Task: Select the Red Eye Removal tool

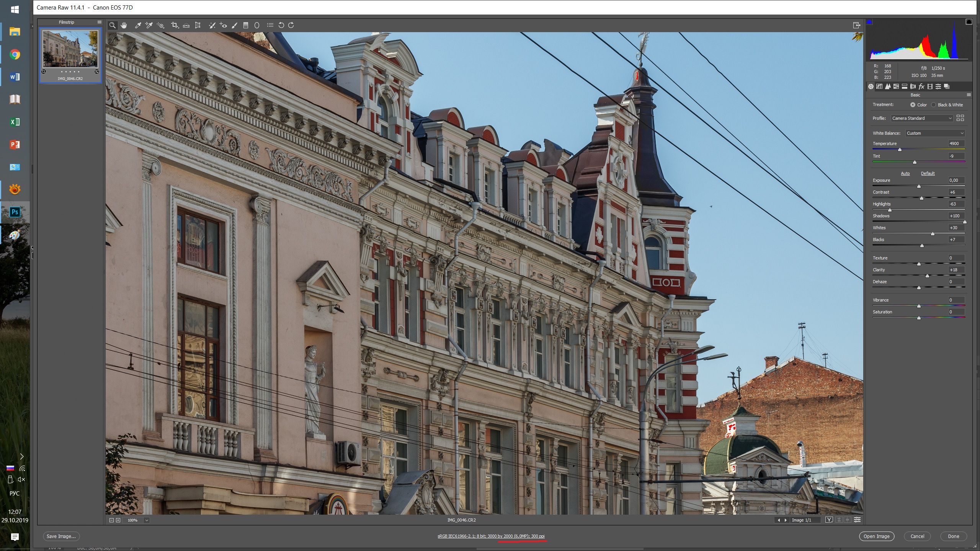Action: (223, 25)
